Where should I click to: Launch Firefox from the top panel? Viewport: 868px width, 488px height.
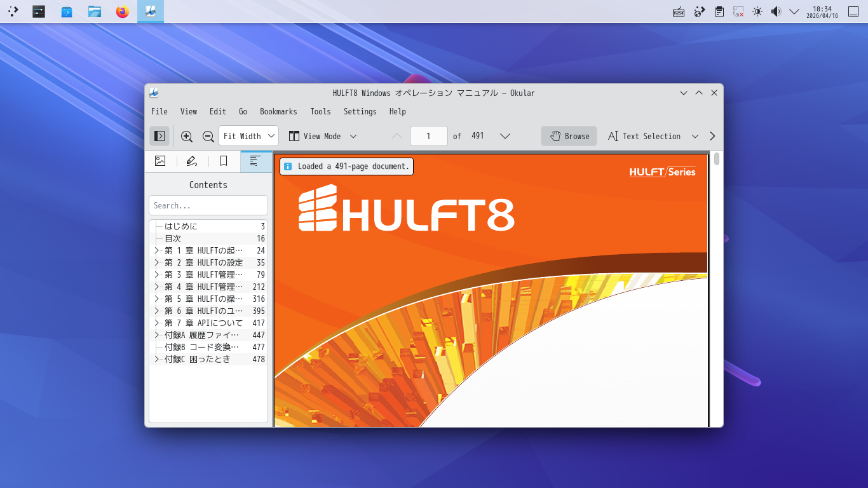pos(123,11)
